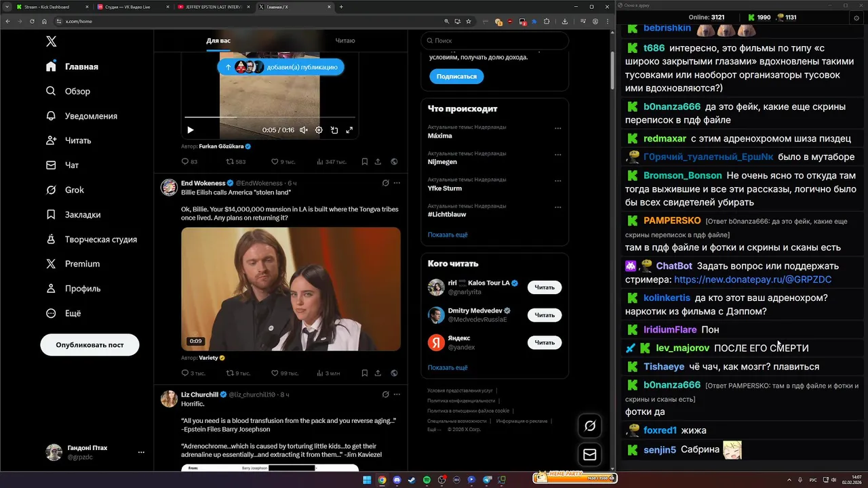Play the Furkan Gözükara video

point(191,130)
